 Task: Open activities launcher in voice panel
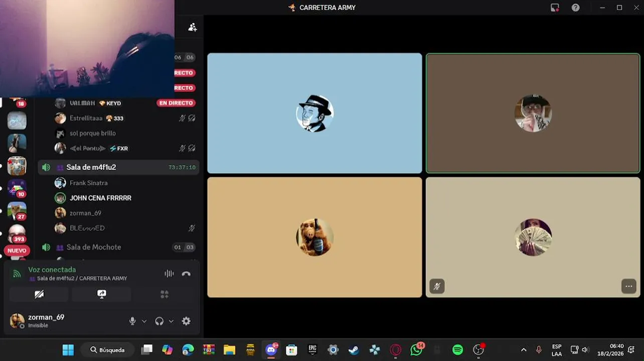click(164, 294)
